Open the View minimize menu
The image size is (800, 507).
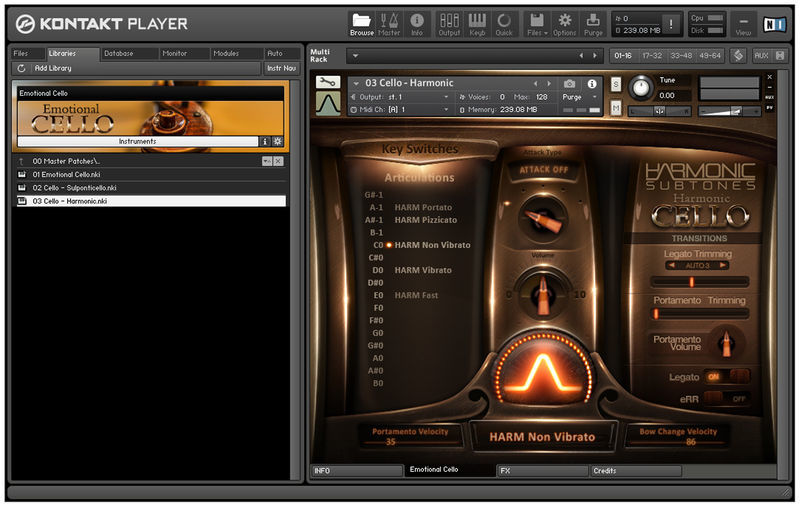pyautogui.click(x=743, y=24)
